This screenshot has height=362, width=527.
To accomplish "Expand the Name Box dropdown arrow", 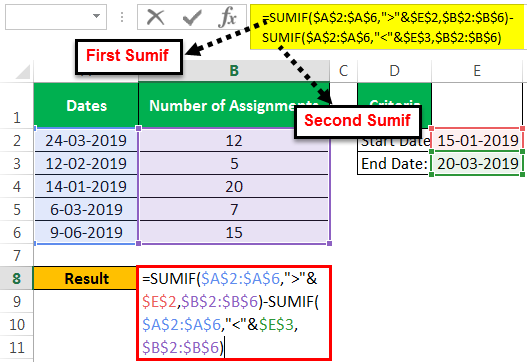I will click(96, 16).
